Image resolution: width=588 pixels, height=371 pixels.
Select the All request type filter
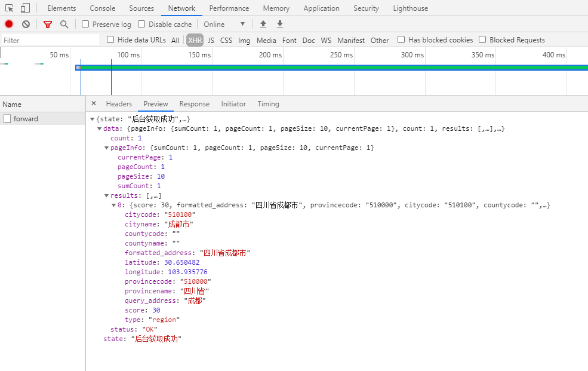pyautogui.click(x=175, y=40)
